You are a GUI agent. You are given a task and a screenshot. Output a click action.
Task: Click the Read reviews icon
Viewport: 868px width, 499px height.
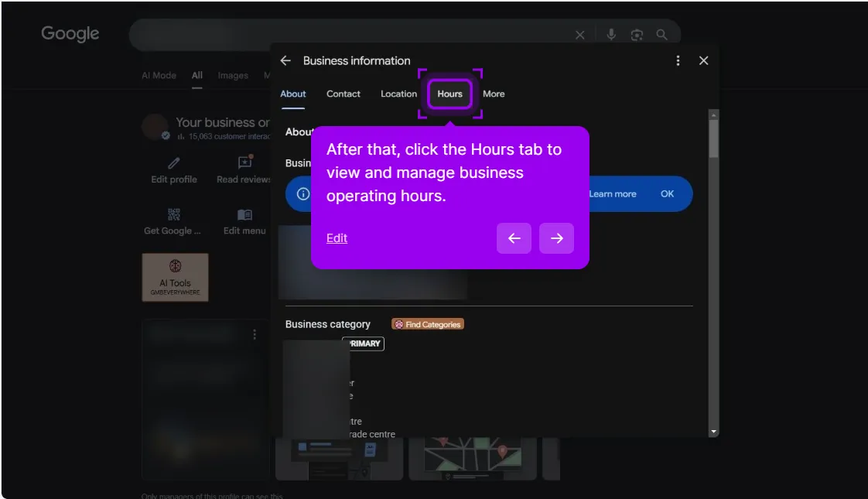pos(244,162)
